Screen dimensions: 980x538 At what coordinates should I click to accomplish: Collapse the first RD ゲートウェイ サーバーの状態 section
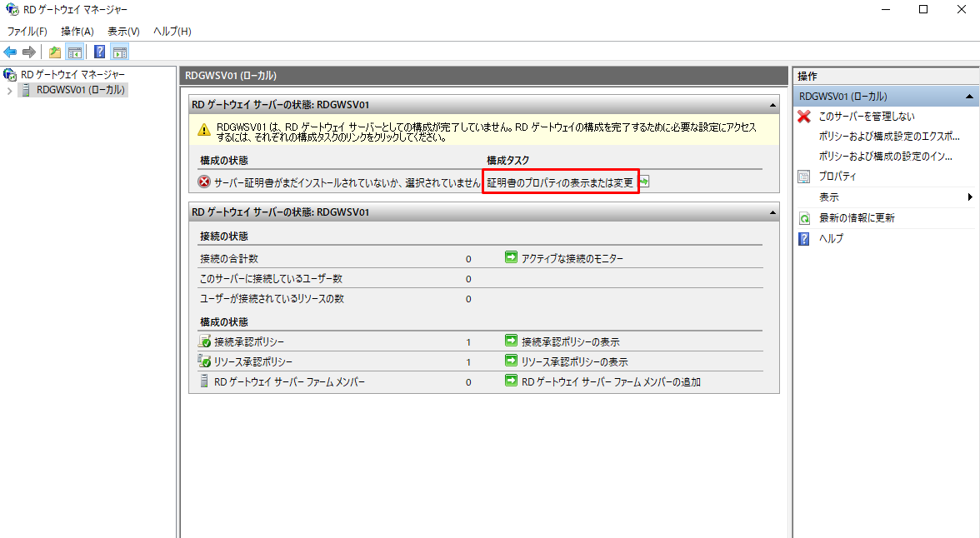coord(772,105)
